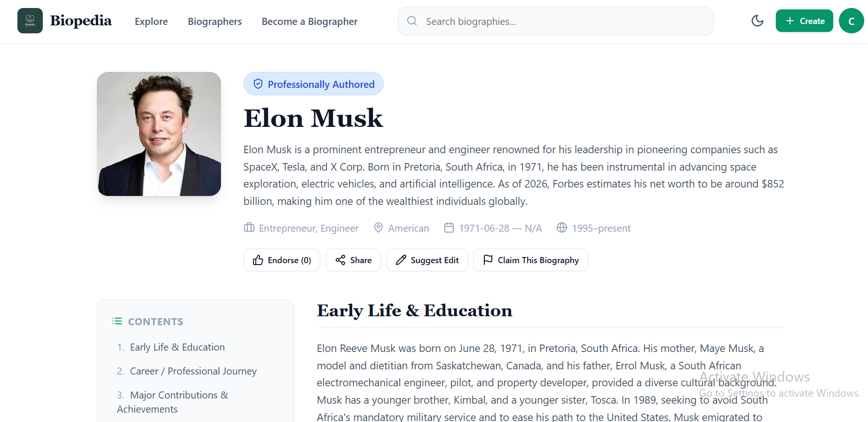Toggle dark mode with the moon icon
This screenshot has width=868, height=422.
(757, 21)
